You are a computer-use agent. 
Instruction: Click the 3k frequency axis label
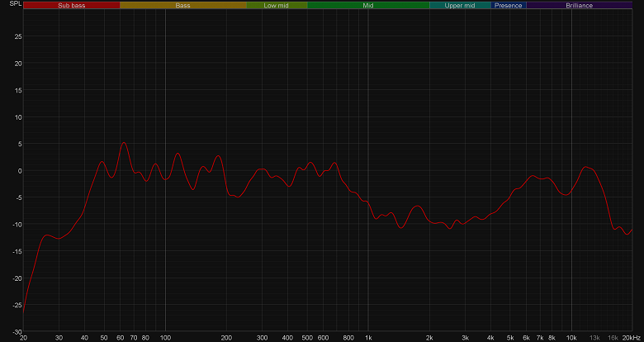point(466,338)
